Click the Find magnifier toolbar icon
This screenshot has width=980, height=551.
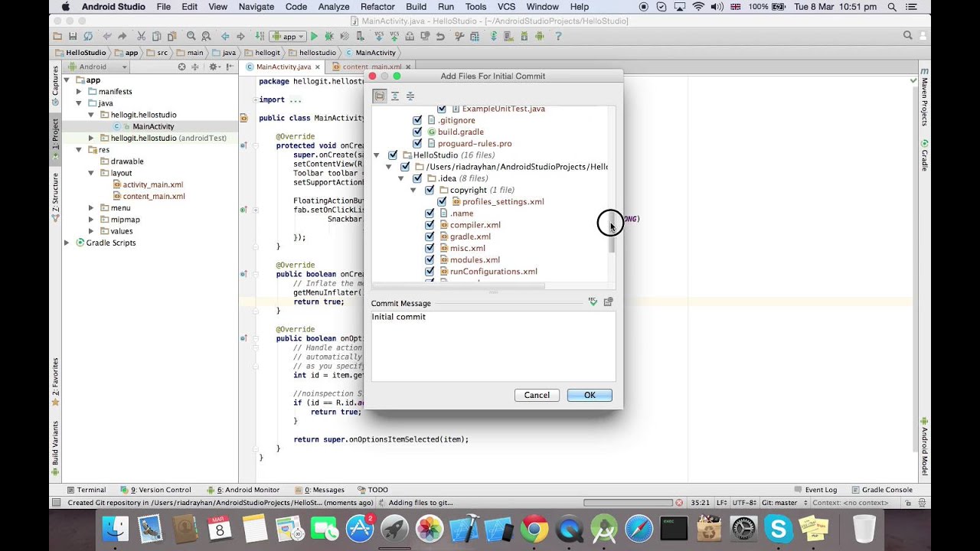(x=191, y=36)
